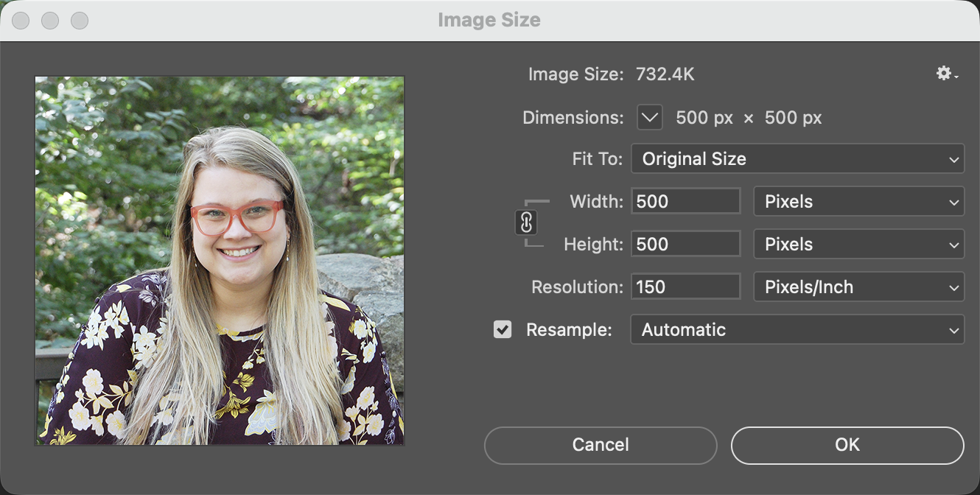This screenshot has width=980, height=495.
Task: Change Width units from Pixels
Action: (x=859, y=202)
